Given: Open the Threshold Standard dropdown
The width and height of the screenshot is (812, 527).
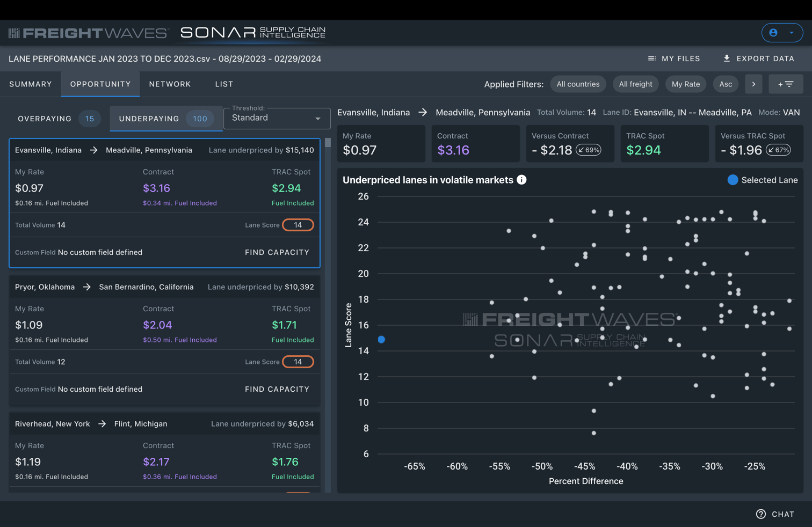Looking at the screenshot, I should point(277,118).
